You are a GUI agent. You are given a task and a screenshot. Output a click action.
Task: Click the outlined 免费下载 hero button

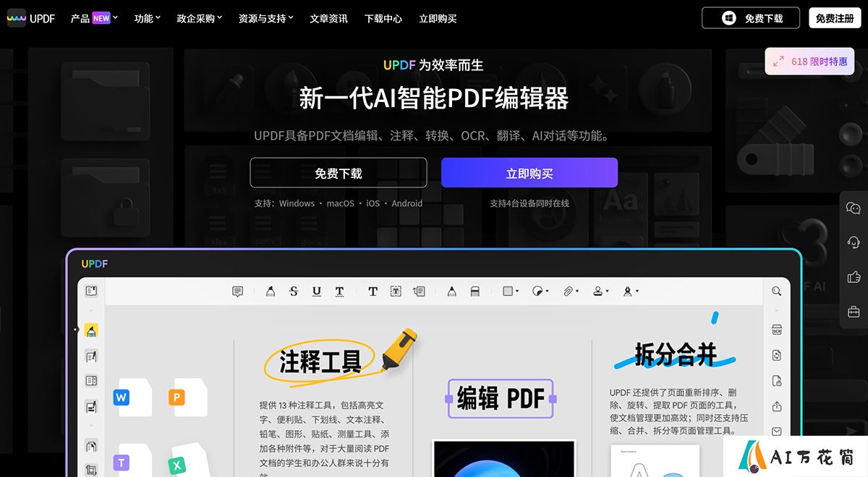tap(339, 173)
